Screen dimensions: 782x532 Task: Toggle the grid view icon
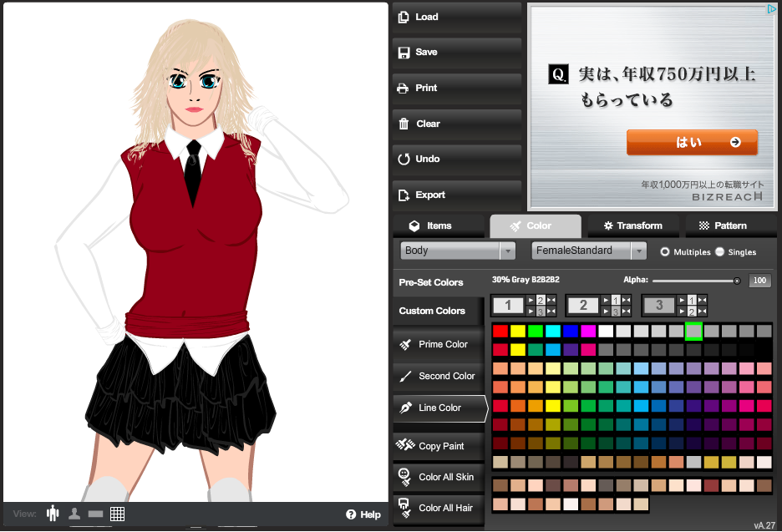pos(117,514)
